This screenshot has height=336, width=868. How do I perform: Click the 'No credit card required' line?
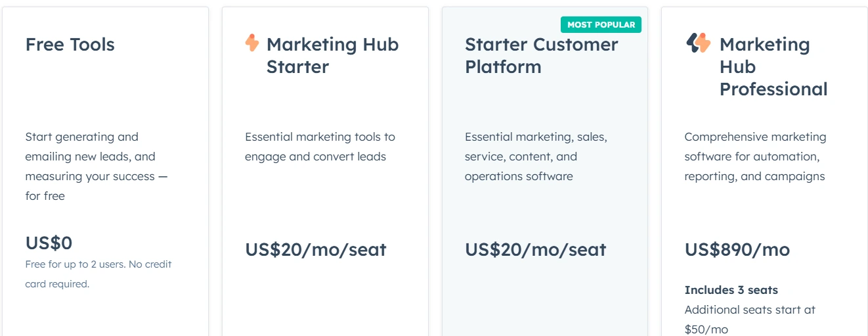pyautogui.click(x=98, y=274)
